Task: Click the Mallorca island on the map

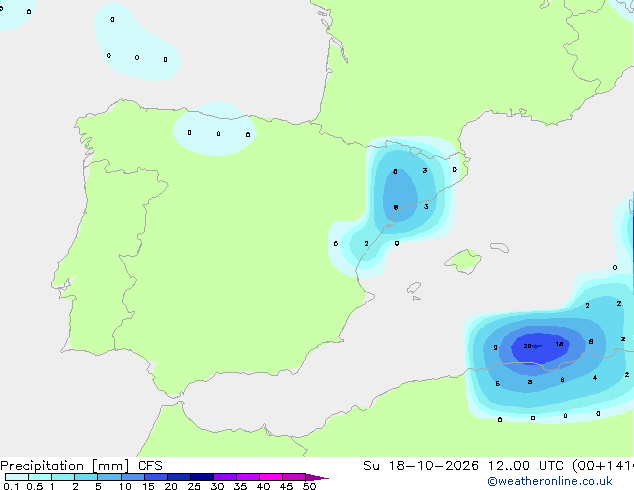Action: pos(463,261)
